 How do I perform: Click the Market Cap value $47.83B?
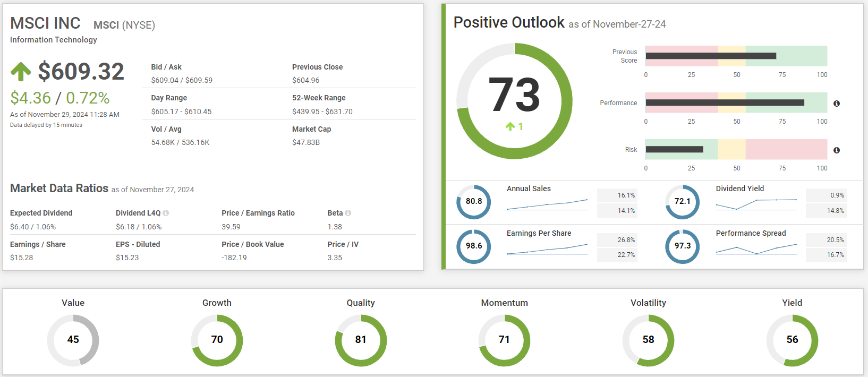tap(306, 142)
